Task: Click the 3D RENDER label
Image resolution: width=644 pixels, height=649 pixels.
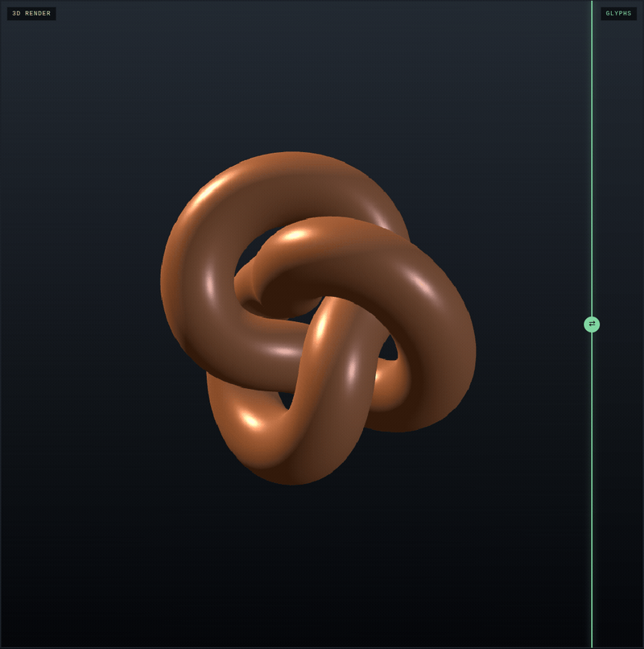Action: coord(31,13)
